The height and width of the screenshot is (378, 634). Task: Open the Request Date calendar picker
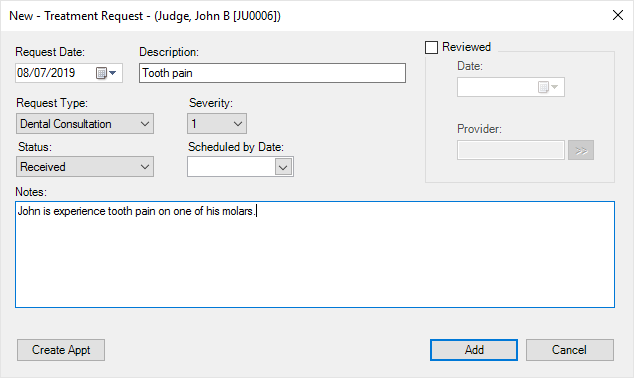[x=106, y=73]
